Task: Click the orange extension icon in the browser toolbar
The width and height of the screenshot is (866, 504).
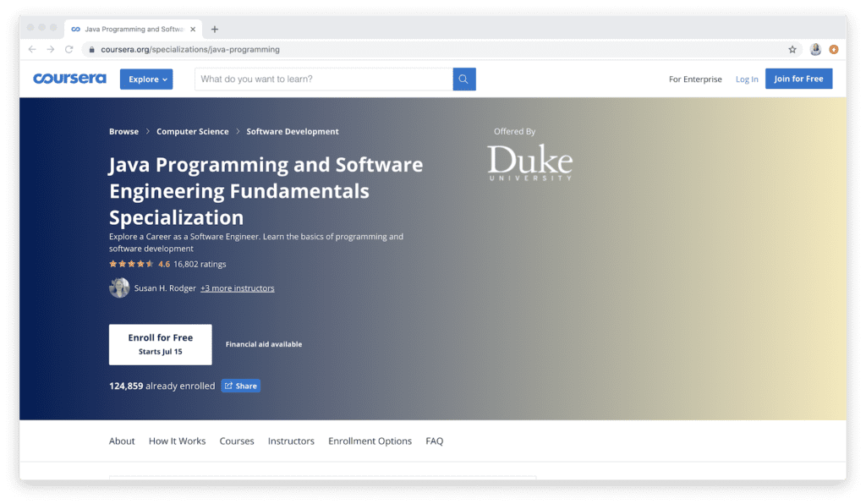Action: (833, 50)
